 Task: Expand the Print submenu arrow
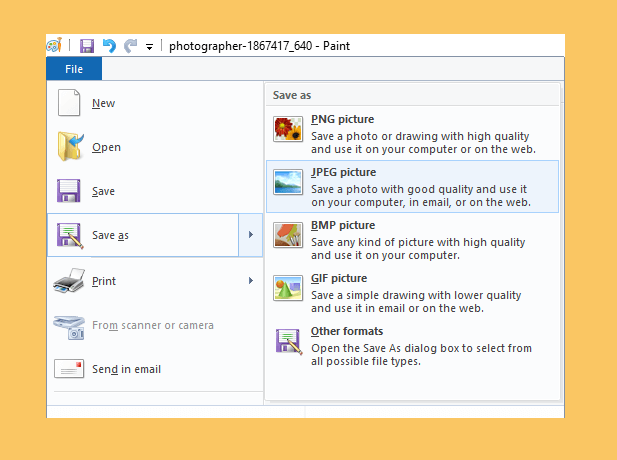(251, 281)
